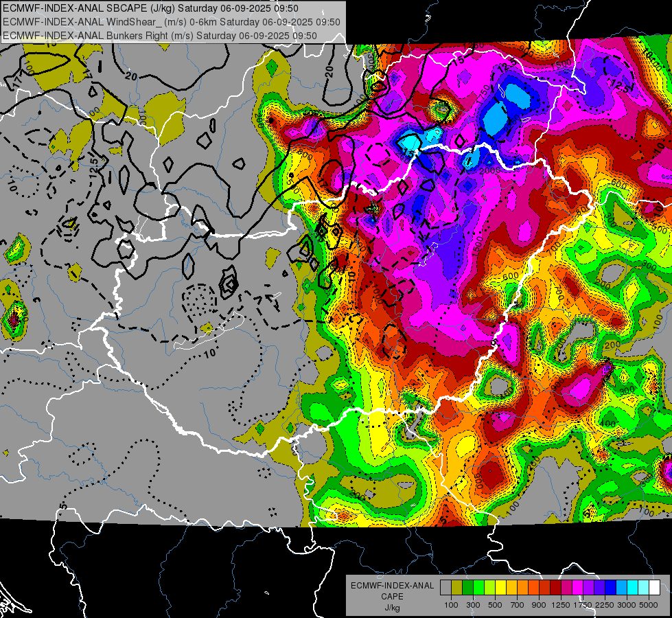
Task: Click the 500 value under the legend
Action: 495,605
